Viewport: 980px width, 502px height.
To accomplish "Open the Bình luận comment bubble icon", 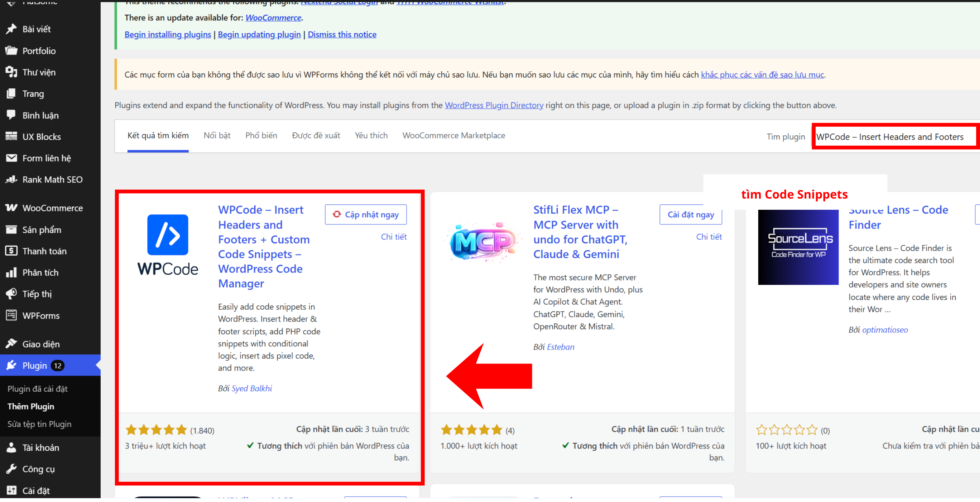I will click(11, 115).
